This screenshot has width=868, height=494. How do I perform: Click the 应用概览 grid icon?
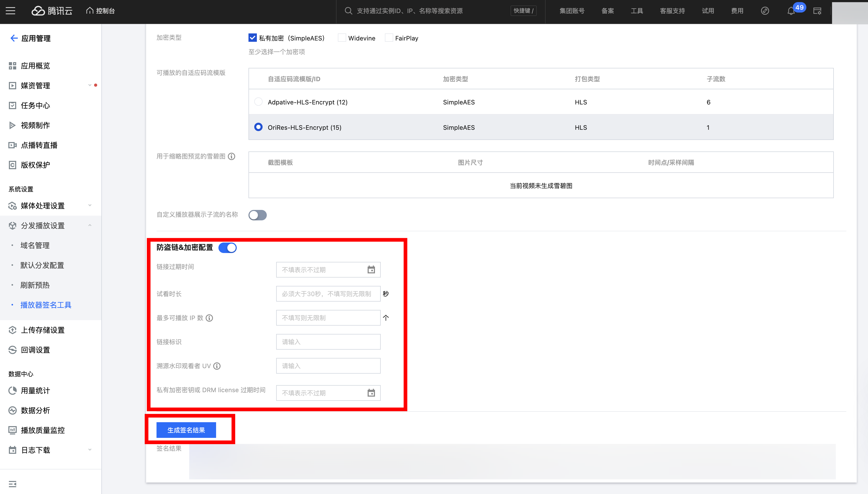[13, 66]
